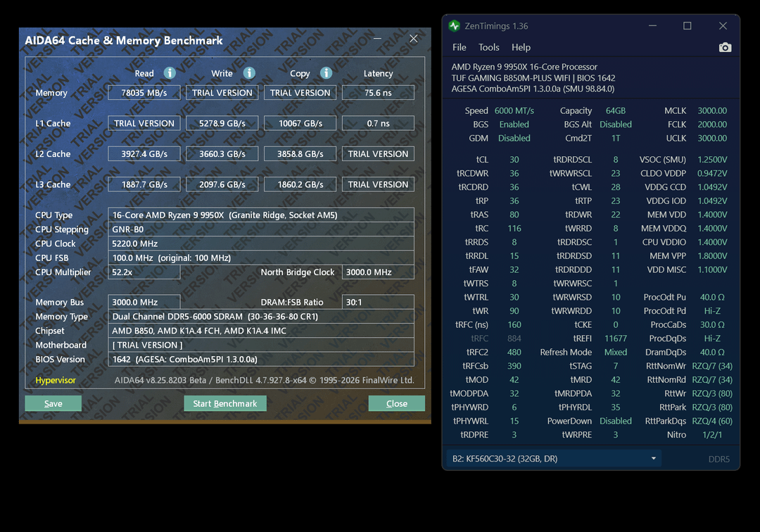The height and width of the screenshot is (532, 760).
Task: Minimize the AIDA64 benchmark window
Action: [378, 39]
